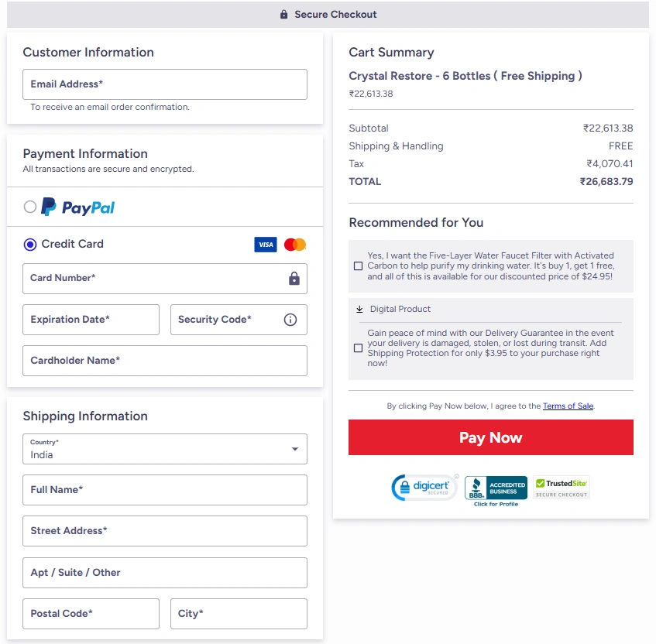Select the Credit Card radio button

point(30,245)
